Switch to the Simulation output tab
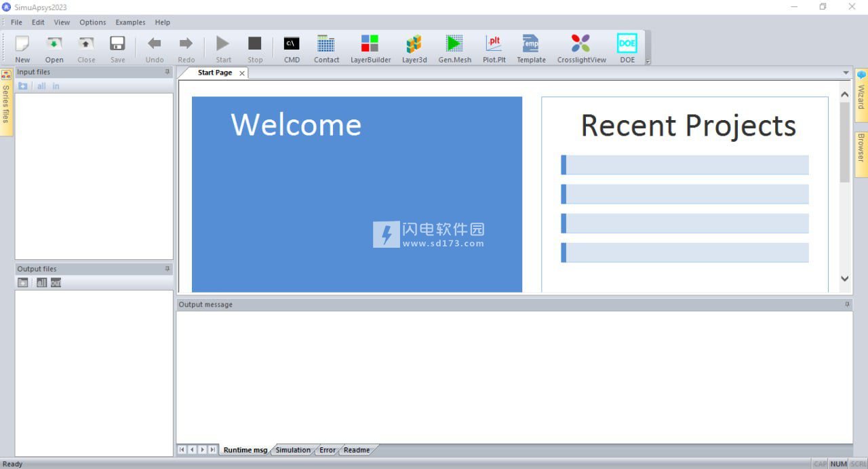The width and height of the screenshot is (868, 469). [293, 450]
